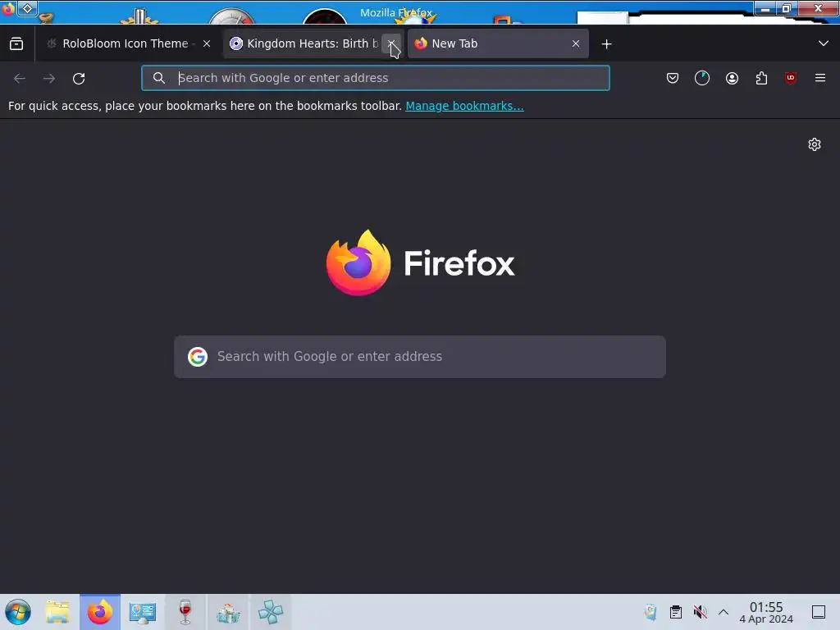Open uBlock Origin shield icon
840x630 pixels.
(791, 78)
